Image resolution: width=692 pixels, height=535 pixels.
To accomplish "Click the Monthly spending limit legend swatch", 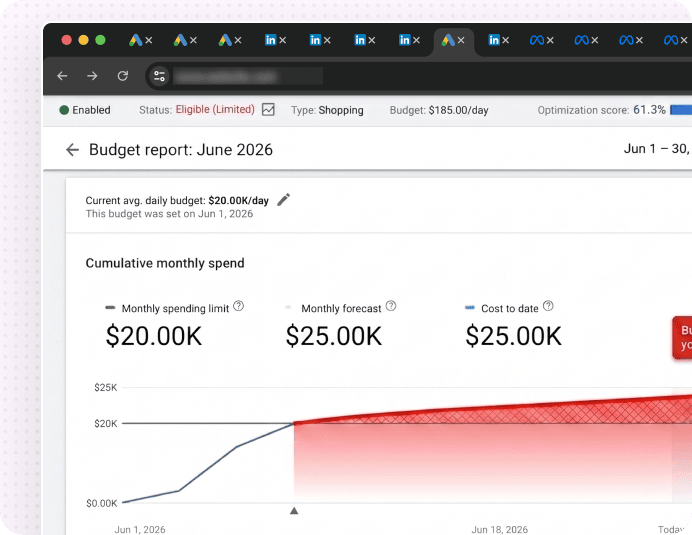I will pyautogui.click(x=110, y=308).
